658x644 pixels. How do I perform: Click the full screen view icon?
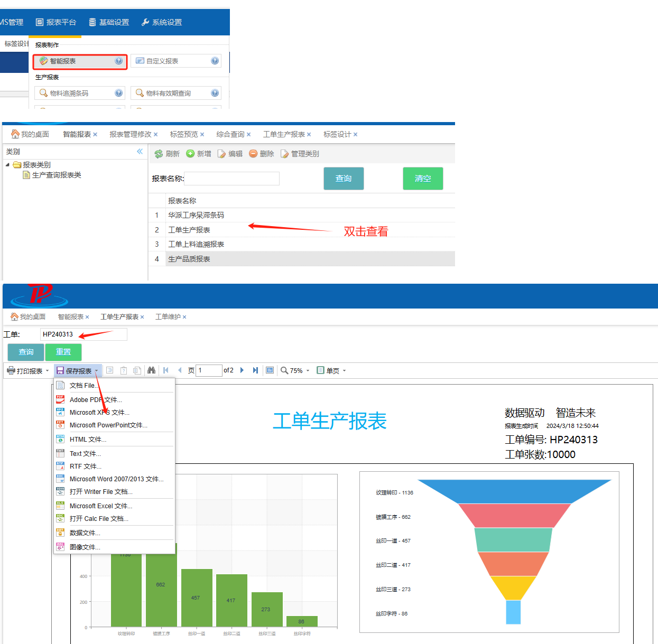(270, 370)
